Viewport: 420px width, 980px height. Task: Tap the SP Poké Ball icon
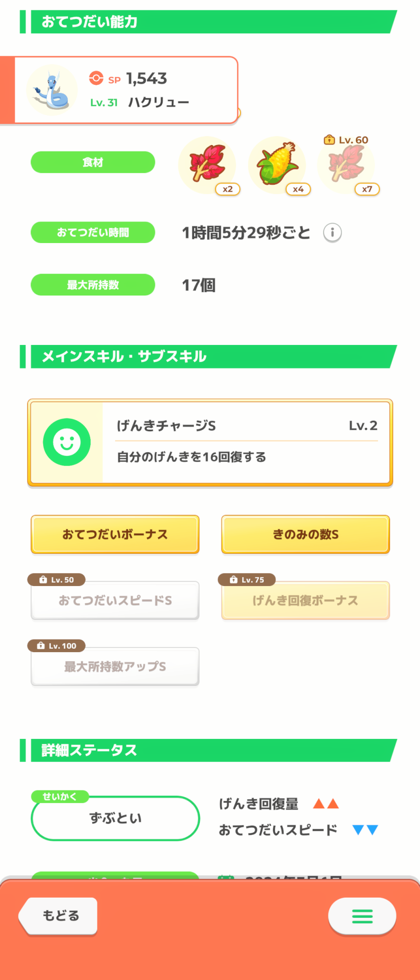point(96,78)
